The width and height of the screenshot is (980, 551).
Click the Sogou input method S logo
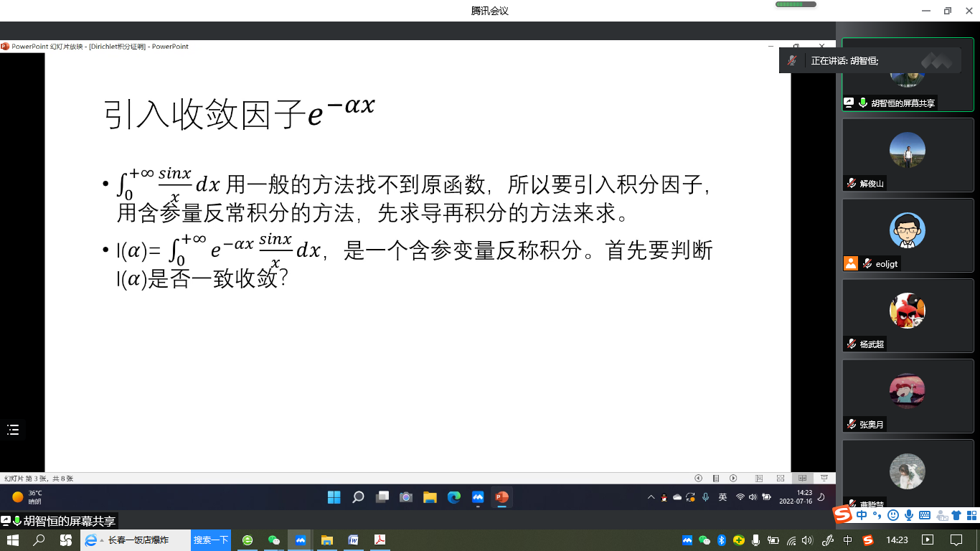click(x=842, y=515)
